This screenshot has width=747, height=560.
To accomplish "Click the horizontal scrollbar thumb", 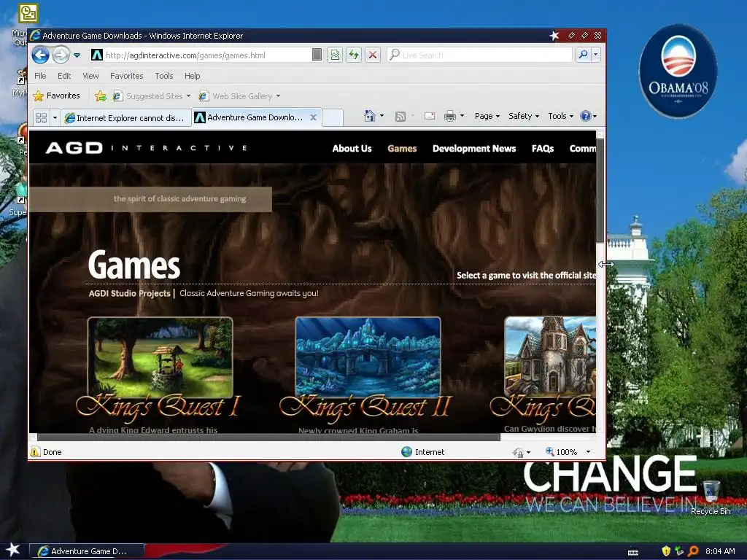I will [x=268, y=437].
